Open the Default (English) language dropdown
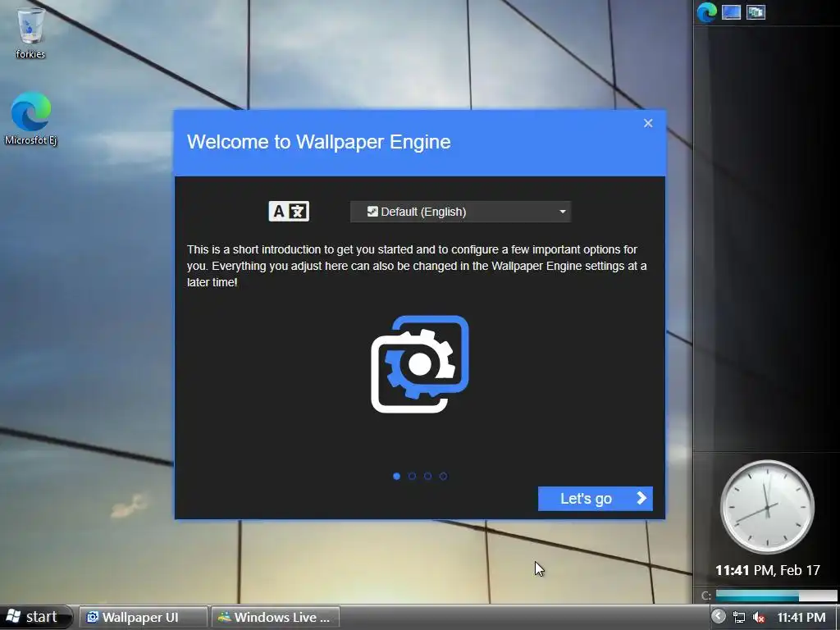Viewport: 840px width, 630px height. 461,212
